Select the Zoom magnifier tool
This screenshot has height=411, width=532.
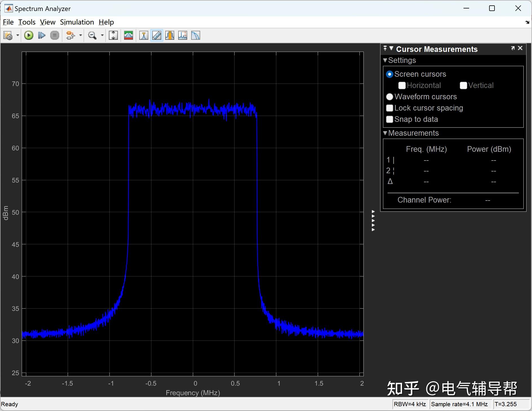click(x=92, y=36)
